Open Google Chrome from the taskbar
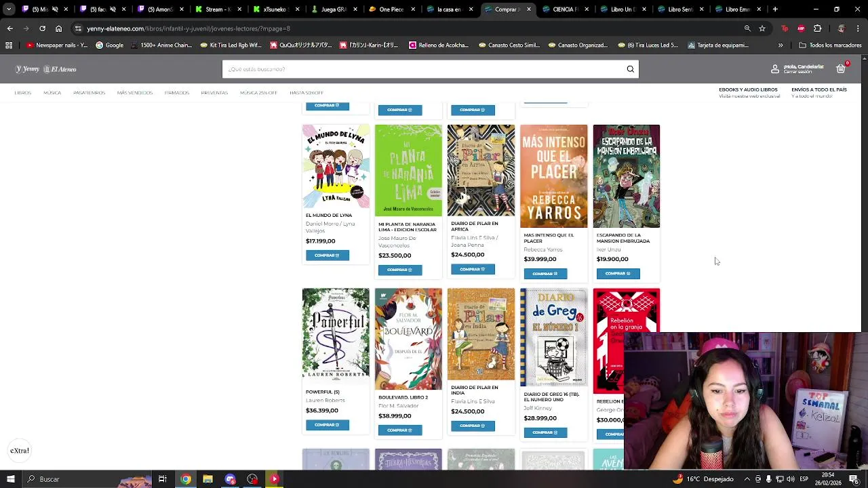Screen dimensions: 868x488 (185, 479)
